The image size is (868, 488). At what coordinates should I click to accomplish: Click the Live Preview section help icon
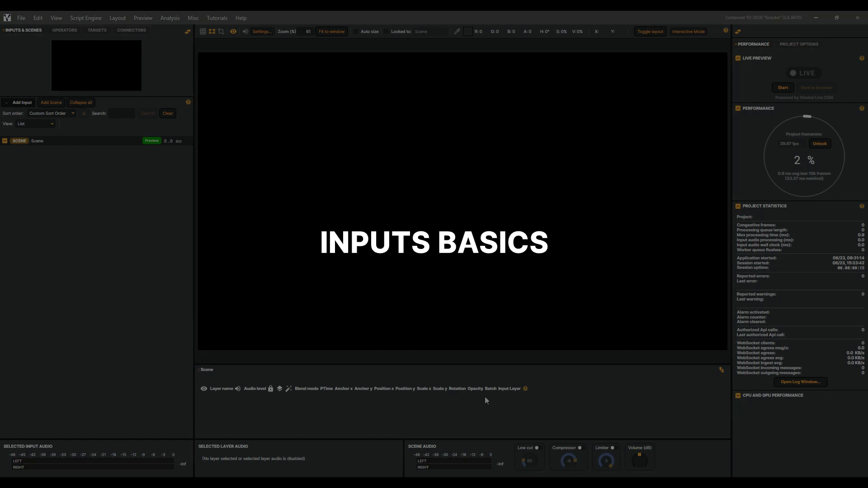click(862, 58)
